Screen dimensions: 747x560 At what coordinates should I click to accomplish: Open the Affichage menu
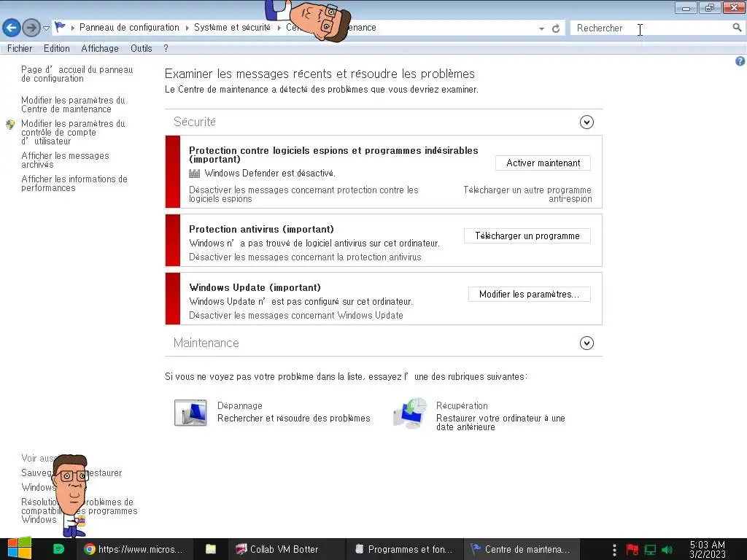(x=100, y=49)
